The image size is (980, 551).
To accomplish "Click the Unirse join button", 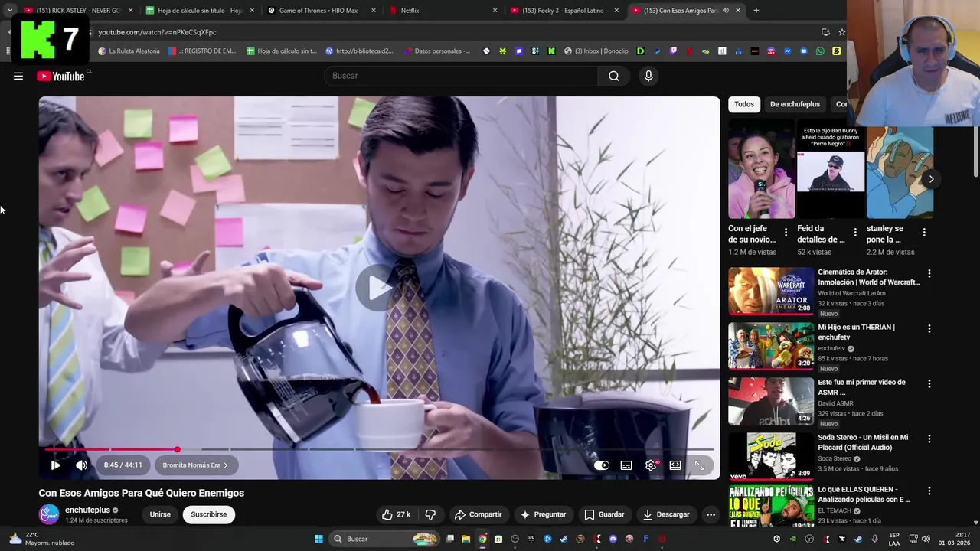I will tap(160, 514).
